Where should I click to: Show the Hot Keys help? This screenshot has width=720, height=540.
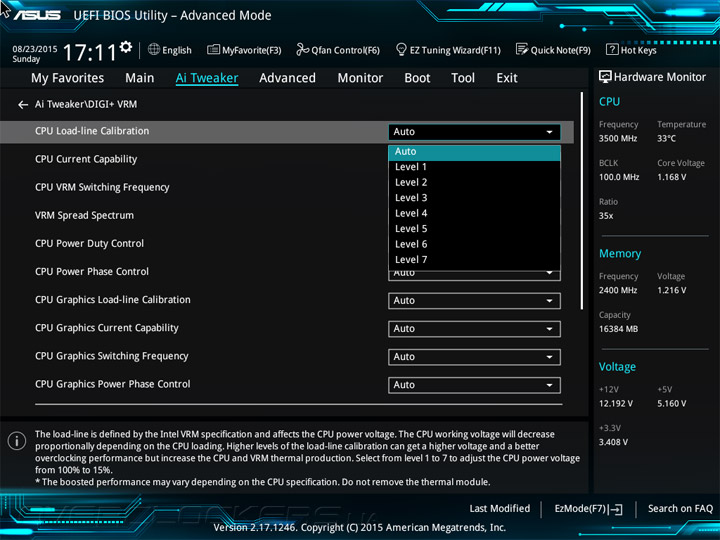click(630, 50)
